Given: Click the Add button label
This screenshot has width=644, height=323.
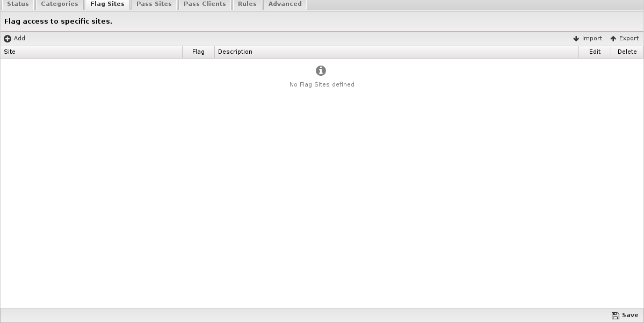Looking at the screenshot, I should click(x=19, y=38).
